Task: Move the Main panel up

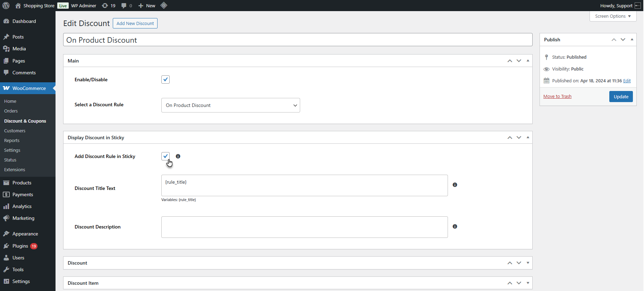Action: tap(510, 61)
